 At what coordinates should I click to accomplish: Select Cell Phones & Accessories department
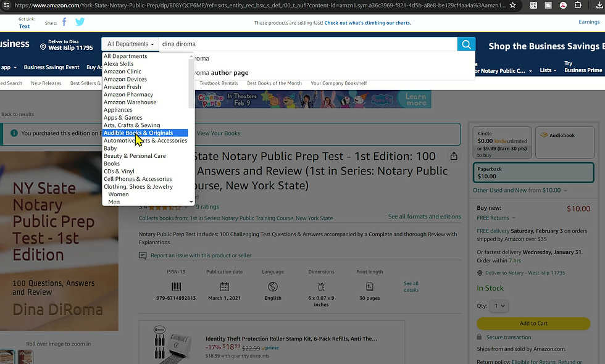[x=138, y=179]
